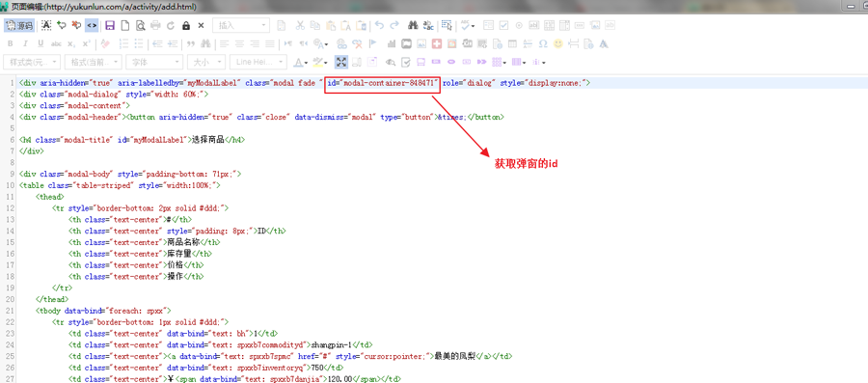The width and height of the screenshot is (868, 383).
Task: Insert a numbered list
Action: tap(124, 43)
